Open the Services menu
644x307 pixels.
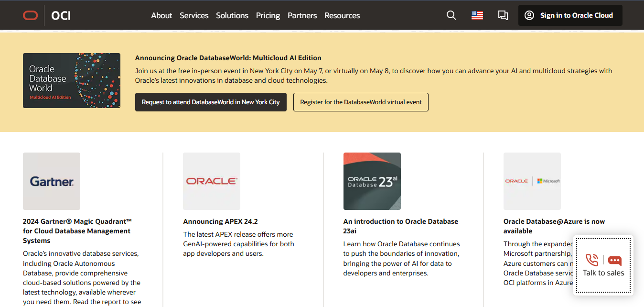(x=194, y=15)
